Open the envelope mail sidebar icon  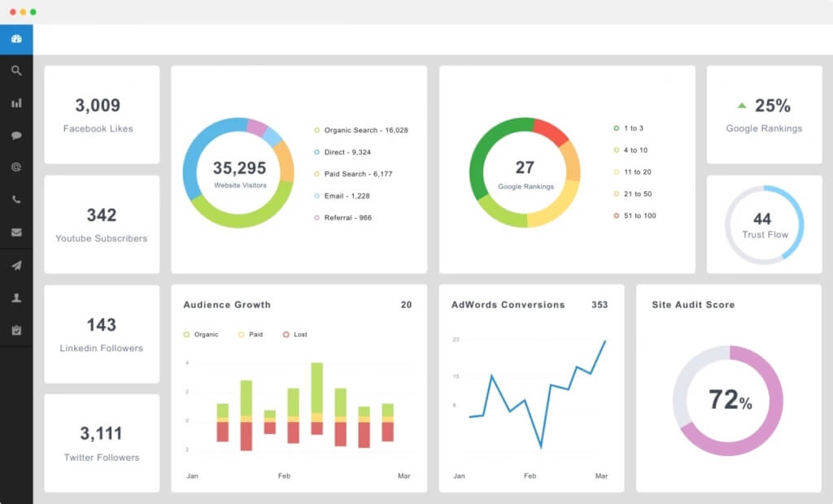(16, 232)
